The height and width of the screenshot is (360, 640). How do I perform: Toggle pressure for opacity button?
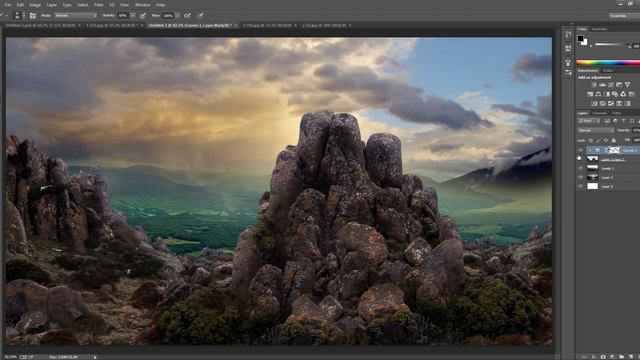[x=142, y=16]
